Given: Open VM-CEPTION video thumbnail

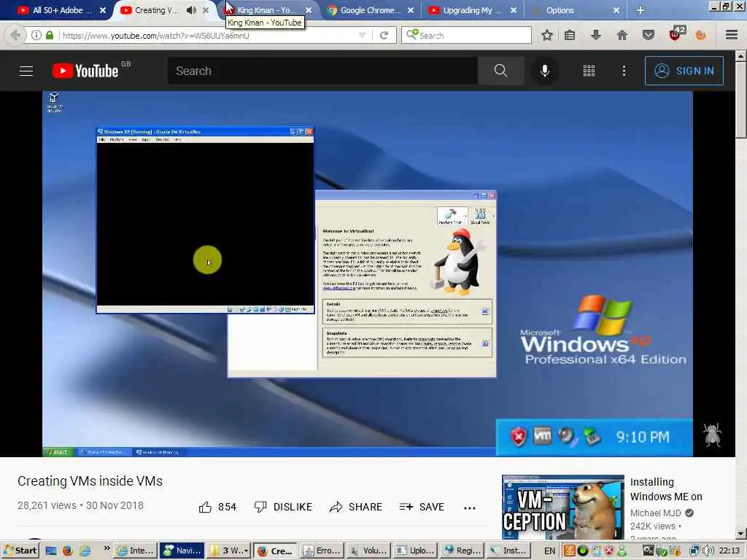Looking at the screenshot, I should 562,507.
